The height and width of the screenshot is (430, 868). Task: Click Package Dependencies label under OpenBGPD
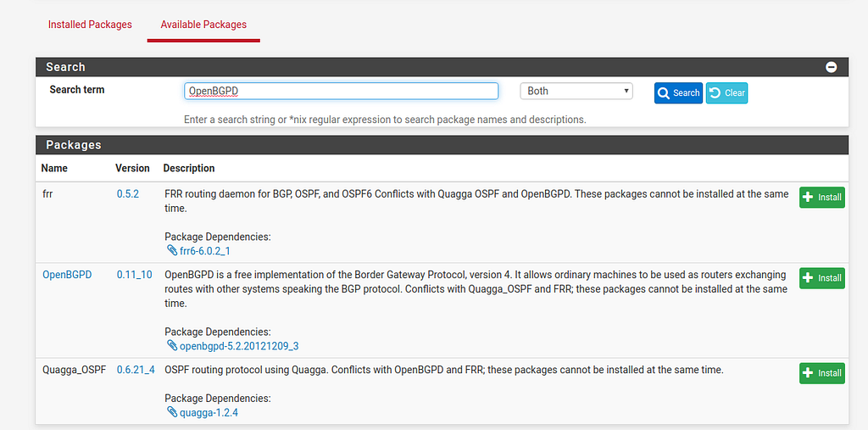point(218,332)
